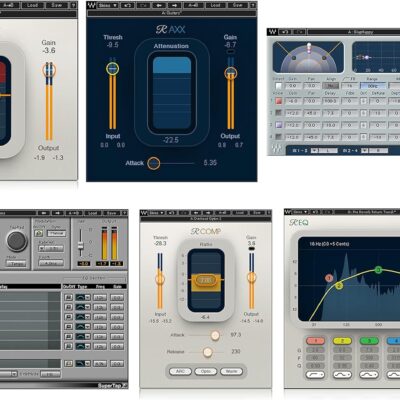Image resolution: width=400 pixels, height=400 pixels.
Task: Click A->B in RAXX toolbar
Action: click(x=193, y=5)
